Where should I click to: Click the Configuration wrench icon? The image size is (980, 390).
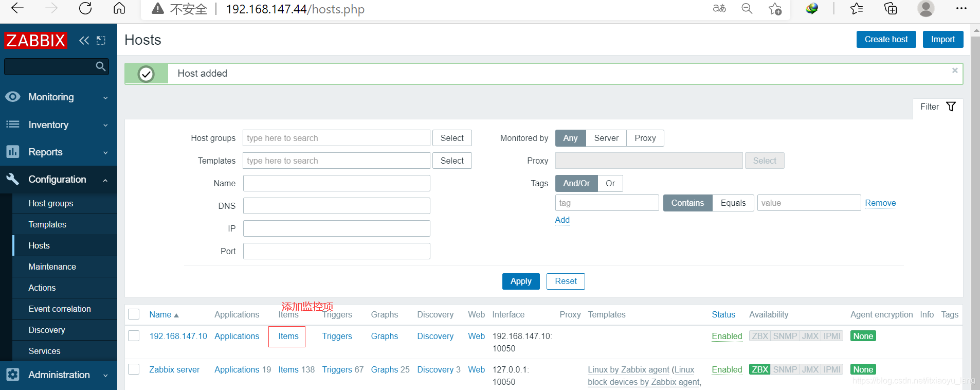(x=13, y=179)
